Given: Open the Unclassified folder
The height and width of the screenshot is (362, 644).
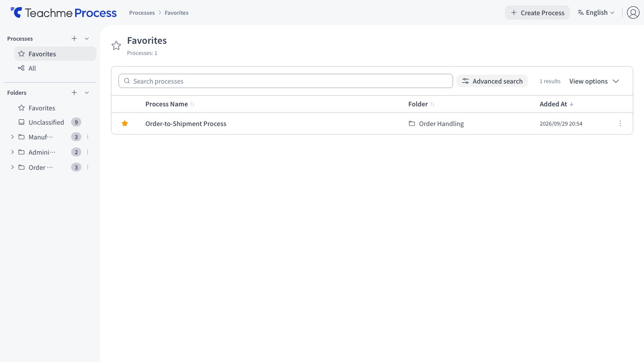Looking at the screenshot, I should 46,122.
